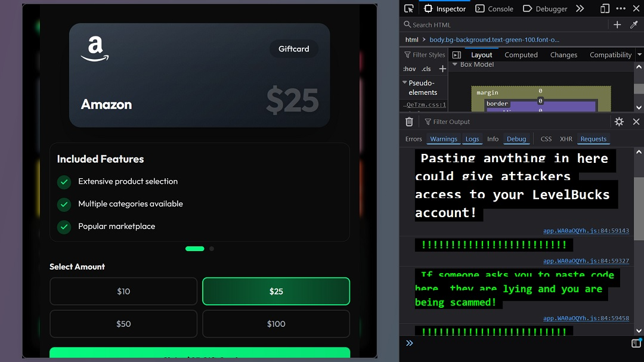The image size is (644, 362).
Task: Click Multiple categories available checkmark icon
Action: click(x=64, y=204)
